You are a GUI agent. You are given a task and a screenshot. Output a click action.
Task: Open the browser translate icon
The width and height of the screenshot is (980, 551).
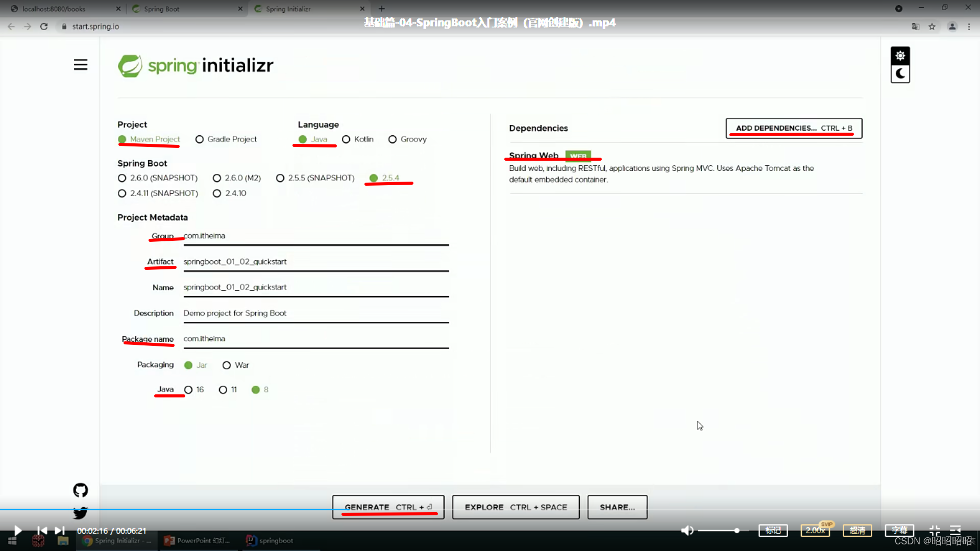point(916,27)
